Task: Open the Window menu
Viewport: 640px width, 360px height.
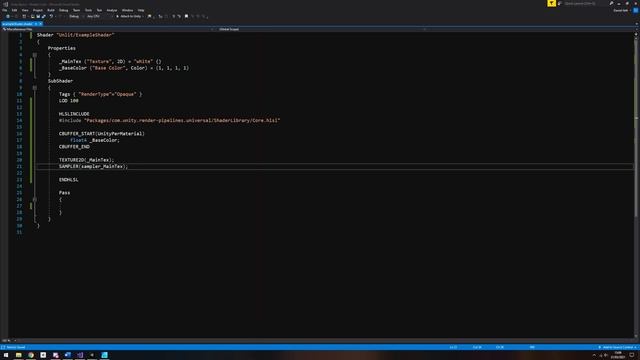Action: click(x=127, y=10)
